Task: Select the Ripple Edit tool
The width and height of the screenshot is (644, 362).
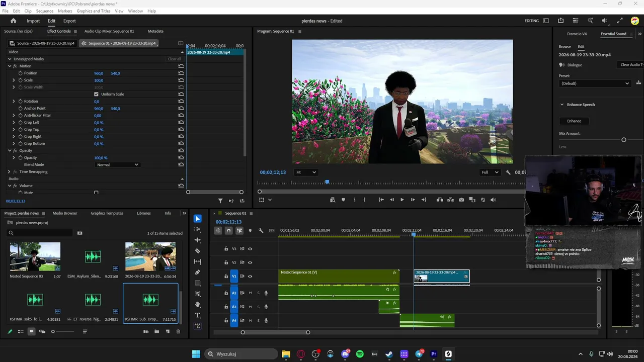Action: [x=198, y=240]
